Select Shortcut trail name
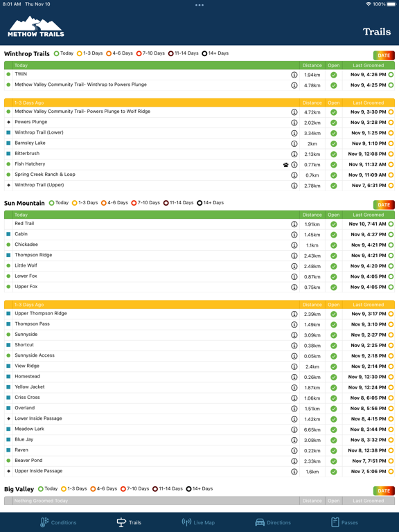The height and width of the screenshot is (532, 399). [x=24, y=345]
